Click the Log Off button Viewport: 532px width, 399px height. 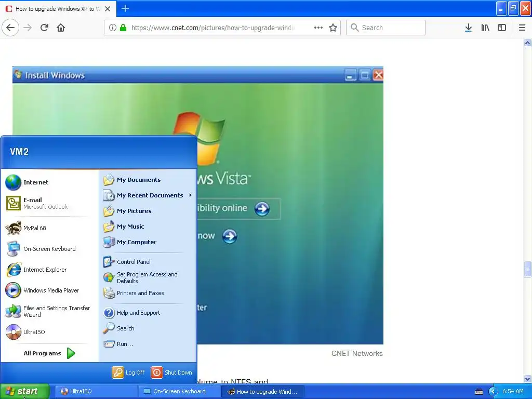click(x=128, y=373)
